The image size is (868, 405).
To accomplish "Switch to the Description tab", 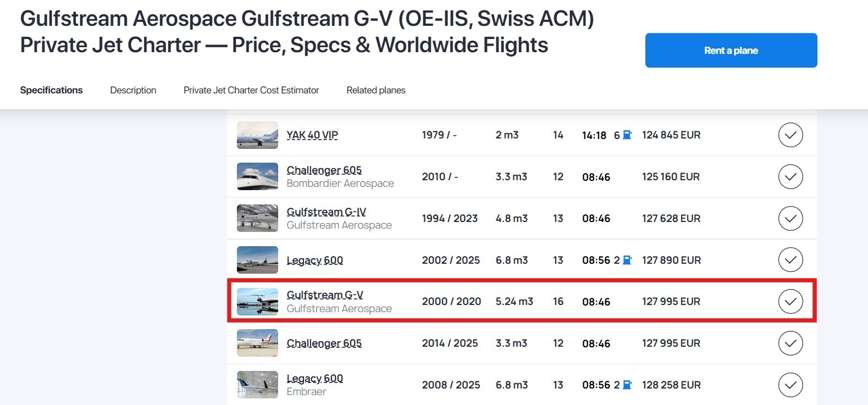I will click(133, 90).
